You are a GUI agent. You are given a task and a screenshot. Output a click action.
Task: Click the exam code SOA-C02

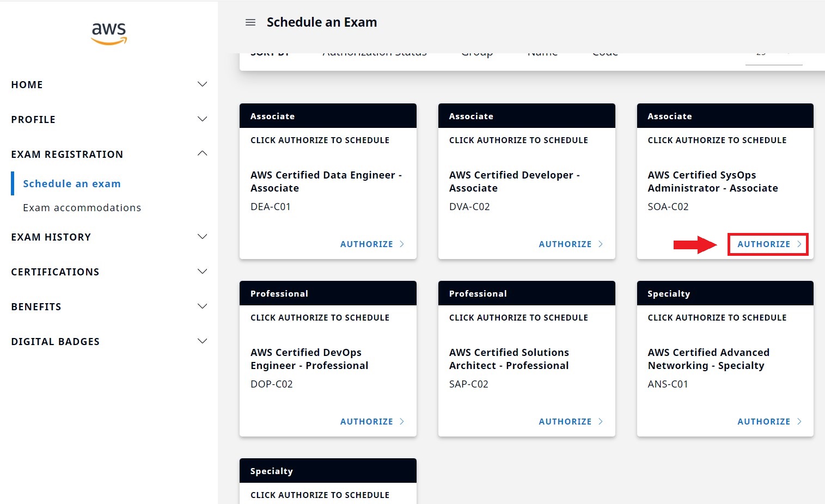point(668,207)
